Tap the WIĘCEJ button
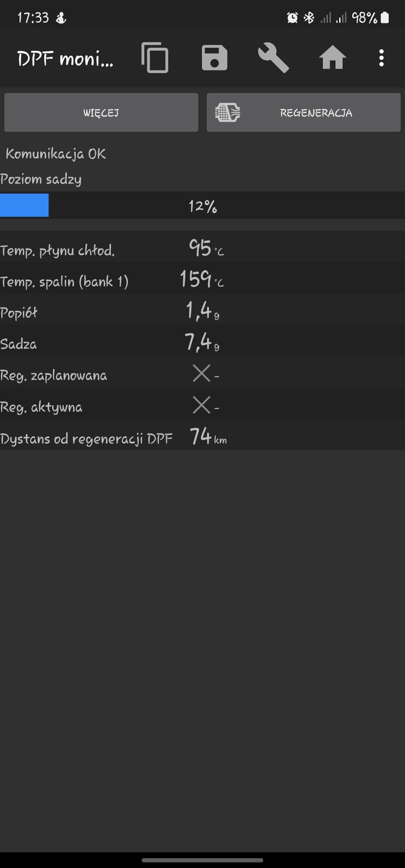Screen dimensions: 405x868 click(x=101, y=112)
